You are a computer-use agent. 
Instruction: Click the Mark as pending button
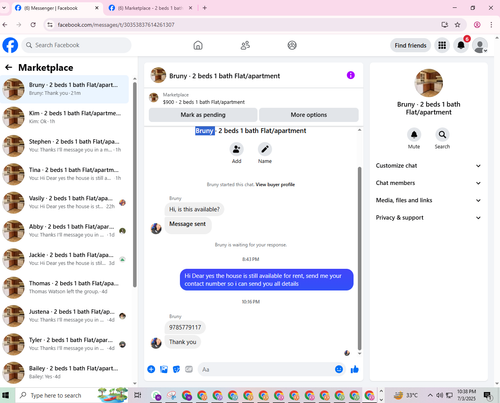pos(203,115)
